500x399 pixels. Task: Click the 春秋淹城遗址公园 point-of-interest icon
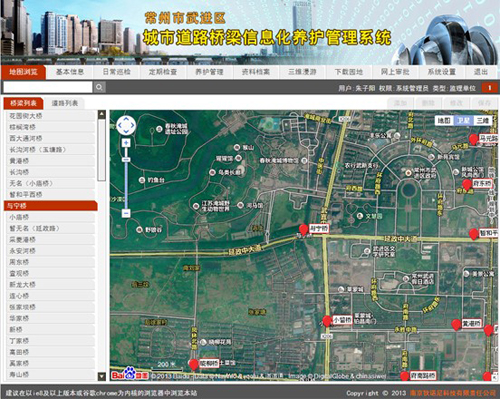pos(160,129)
